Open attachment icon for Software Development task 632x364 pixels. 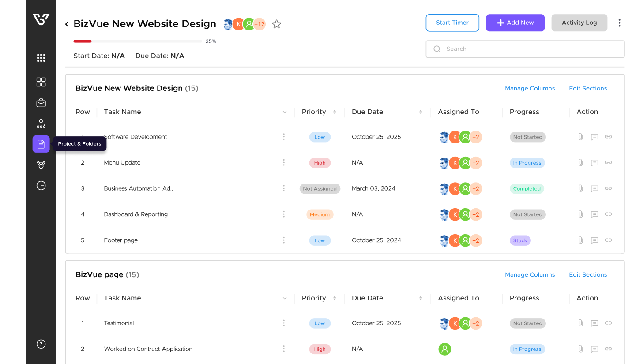pos(581,137)
